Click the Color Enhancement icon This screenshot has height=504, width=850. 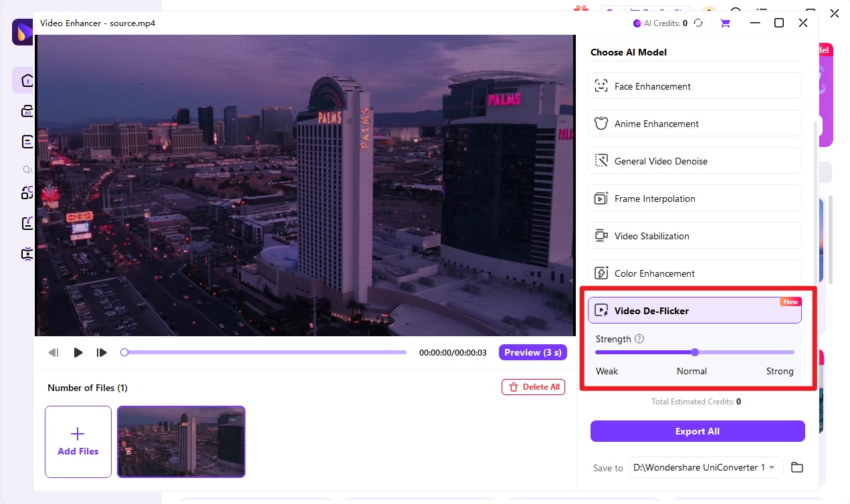click(x=602, y=273)
